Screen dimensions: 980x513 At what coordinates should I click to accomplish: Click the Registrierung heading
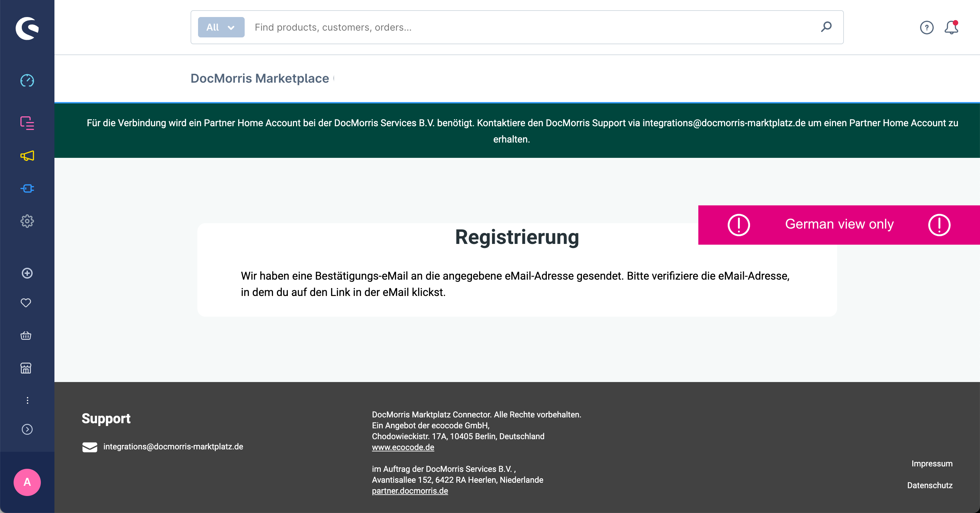pyautogui.click(x=517, y=237)
